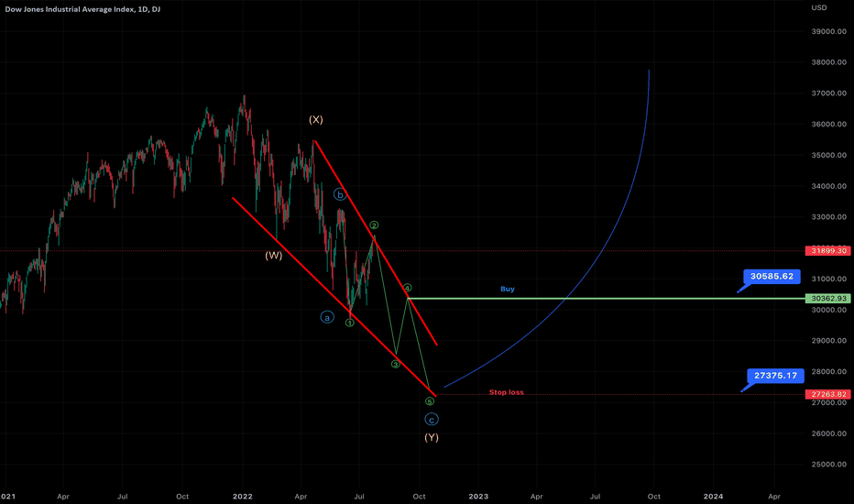Viewport: 854px width, 504px height.
Task: Select the (Y) wave label
Action: (x=432, y=437)
